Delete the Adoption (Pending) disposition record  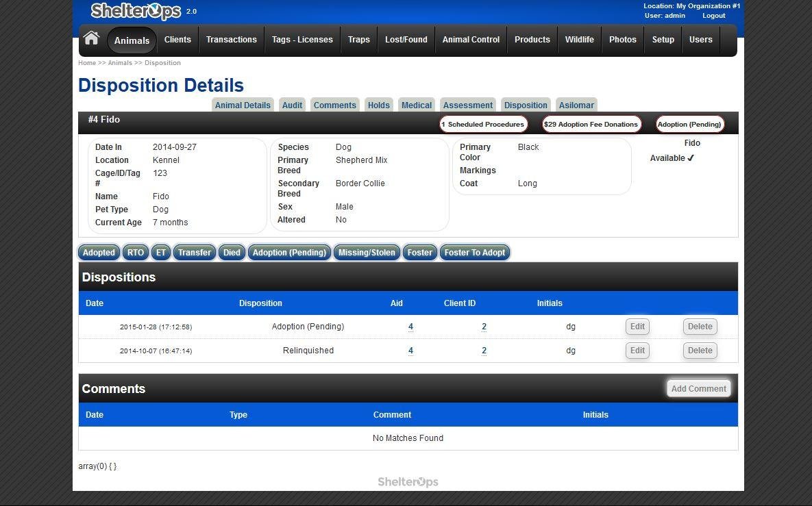pos(700,327)
